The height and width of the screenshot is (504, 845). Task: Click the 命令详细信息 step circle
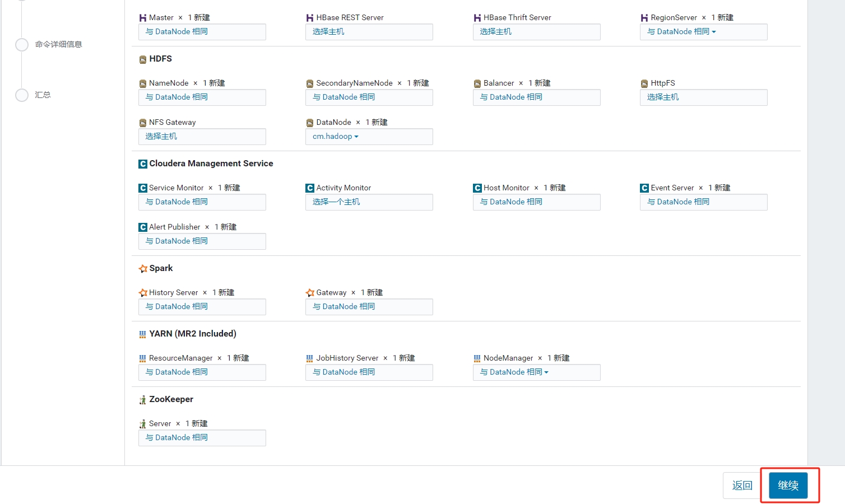[22, 45]
